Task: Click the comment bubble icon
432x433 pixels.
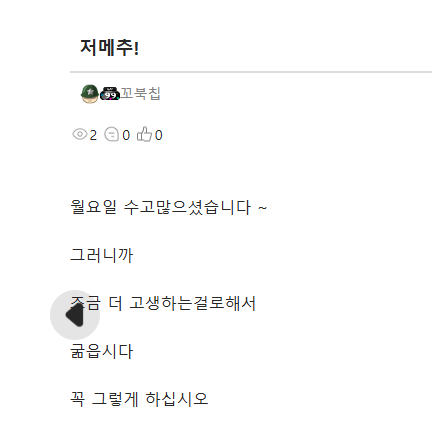Action: pos(111,135)
